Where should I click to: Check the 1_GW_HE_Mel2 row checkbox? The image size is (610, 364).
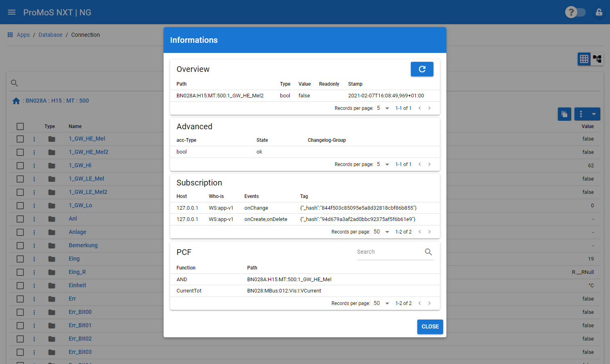[x=20, y=152]
